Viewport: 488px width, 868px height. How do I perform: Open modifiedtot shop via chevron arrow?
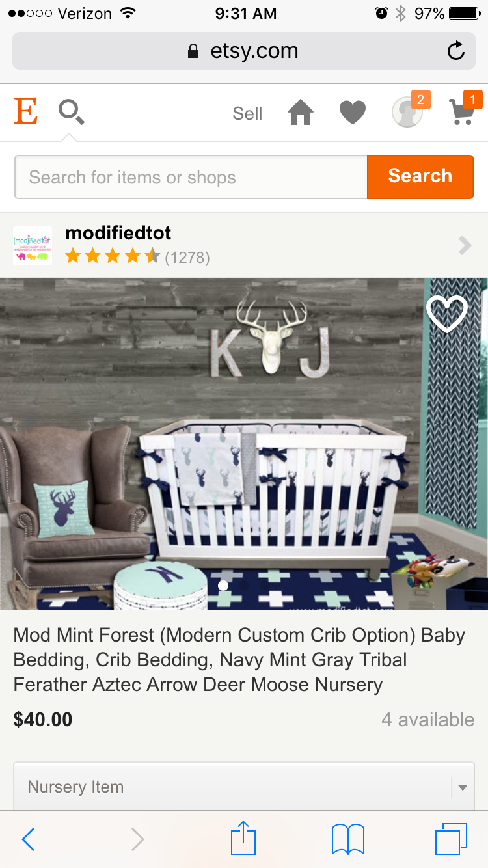[x=465, y=245]
